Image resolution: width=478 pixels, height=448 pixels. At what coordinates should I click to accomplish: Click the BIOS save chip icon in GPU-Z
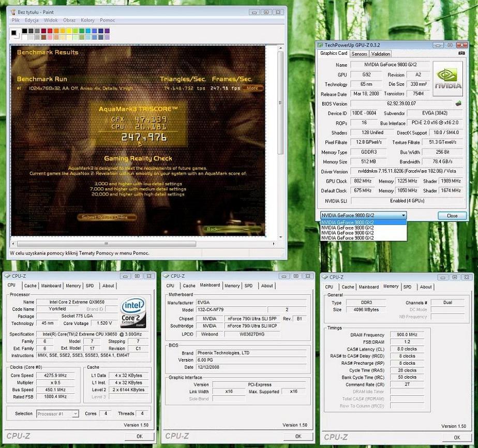tap(458, 103)
